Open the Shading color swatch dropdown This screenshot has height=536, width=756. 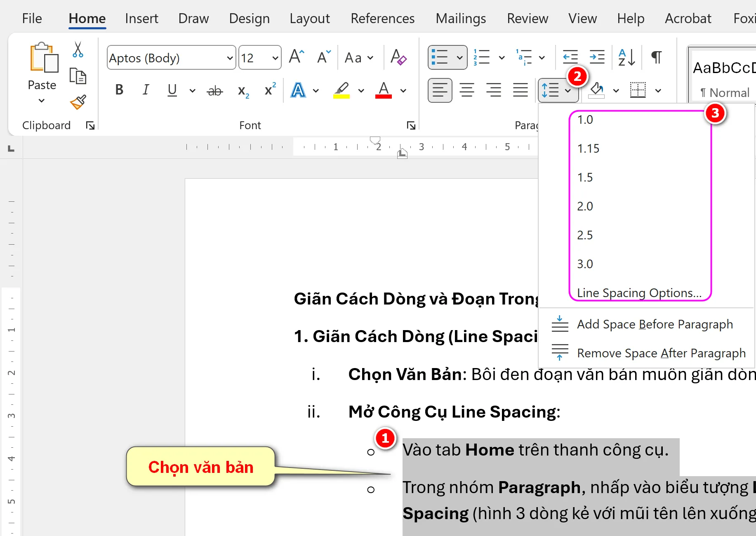(x=616, y=90)
